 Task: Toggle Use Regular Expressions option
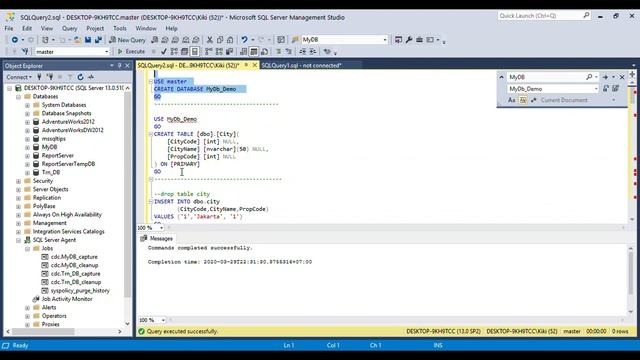click(x=533, y=100)
